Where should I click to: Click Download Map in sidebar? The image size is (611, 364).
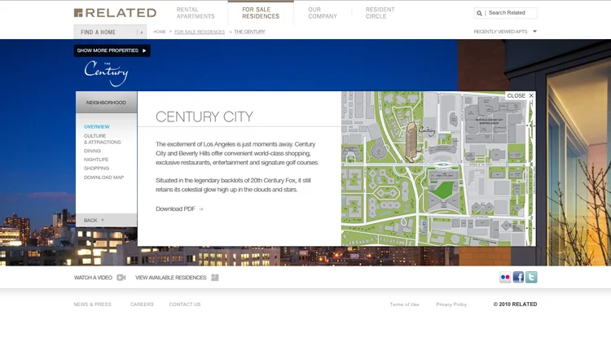click(x=103, y=178)
